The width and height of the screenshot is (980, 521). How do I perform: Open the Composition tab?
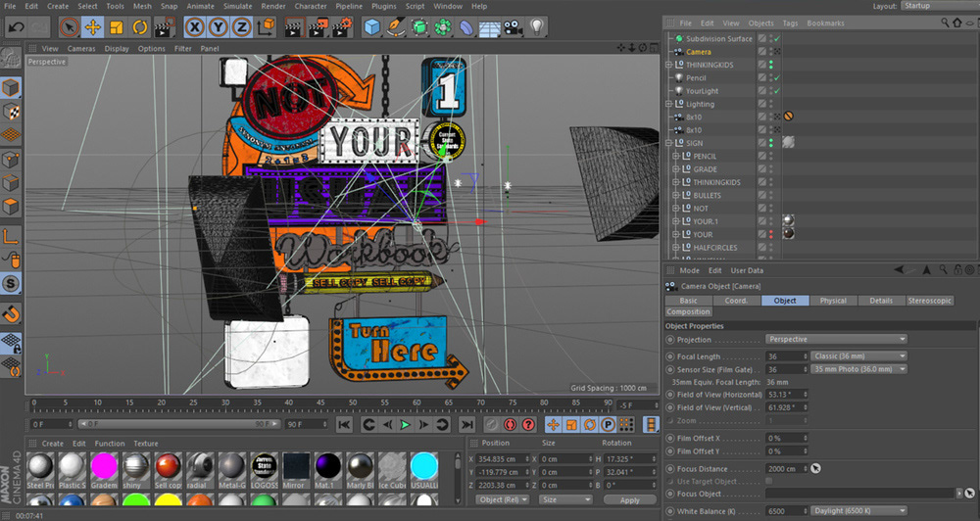click(x=688, y=311)
